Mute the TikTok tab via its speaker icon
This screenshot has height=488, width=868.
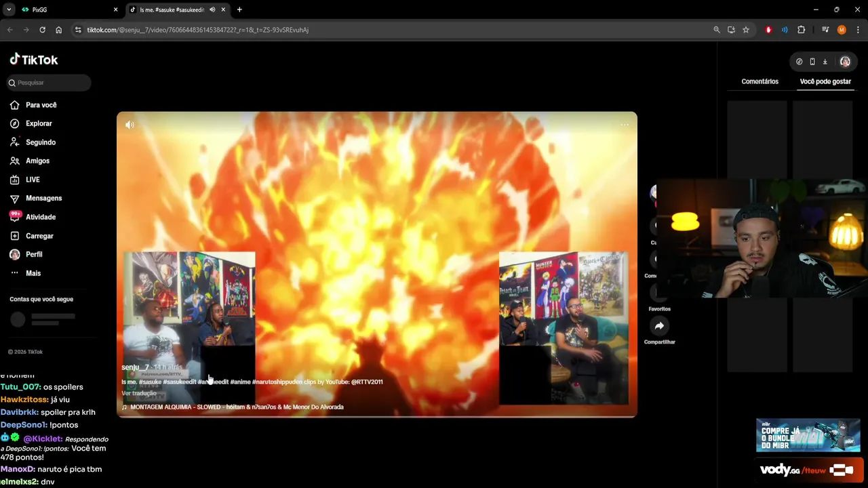[x=212, y=9]
